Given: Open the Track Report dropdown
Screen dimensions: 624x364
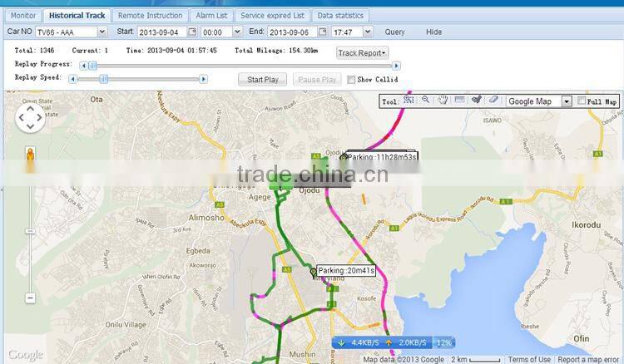Looking at the screenshot, I should coord(362,53).
